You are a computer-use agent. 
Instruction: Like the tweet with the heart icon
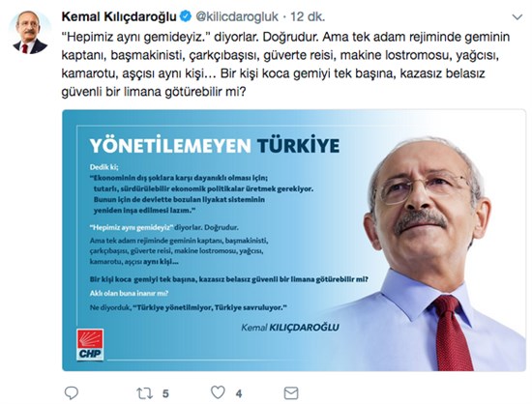pos(218,392)
